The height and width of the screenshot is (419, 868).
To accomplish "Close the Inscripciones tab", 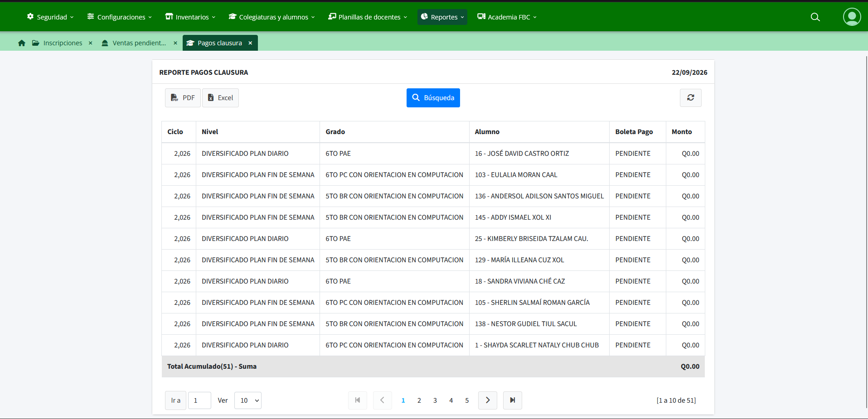I will point(91,43).
